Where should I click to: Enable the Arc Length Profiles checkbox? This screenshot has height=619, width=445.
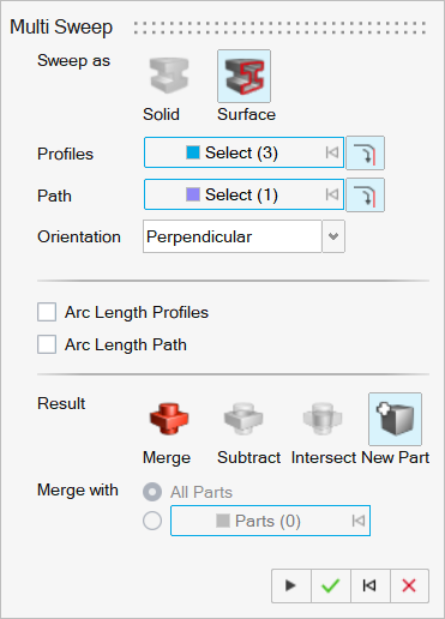coord(47,312)
